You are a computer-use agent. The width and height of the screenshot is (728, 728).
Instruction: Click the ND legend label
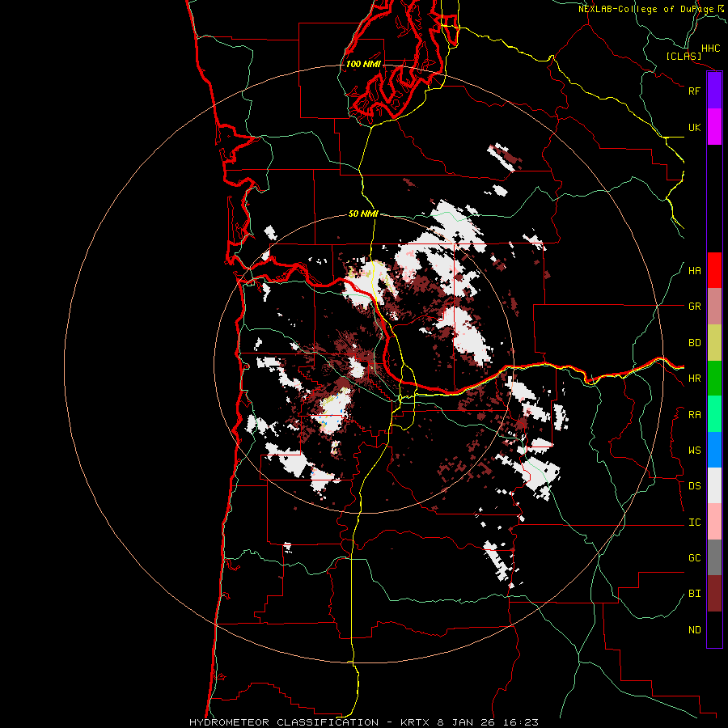694,630
